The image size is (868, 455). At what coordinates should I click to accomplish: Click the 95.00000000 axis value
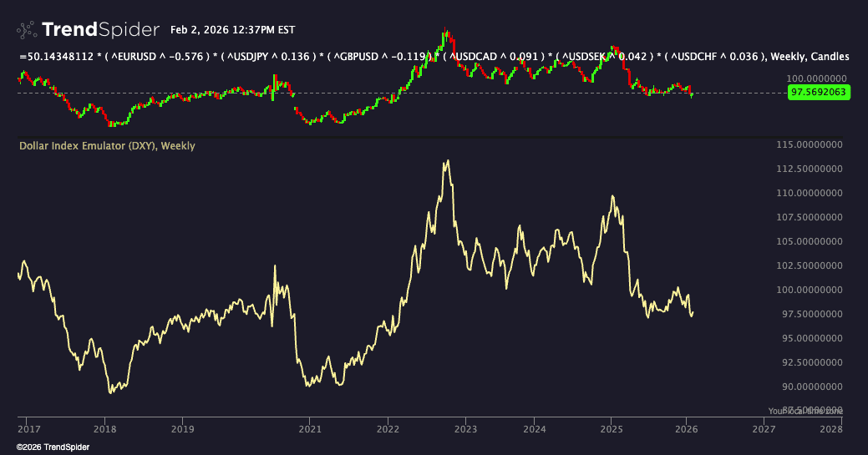(x=812, y=338)
